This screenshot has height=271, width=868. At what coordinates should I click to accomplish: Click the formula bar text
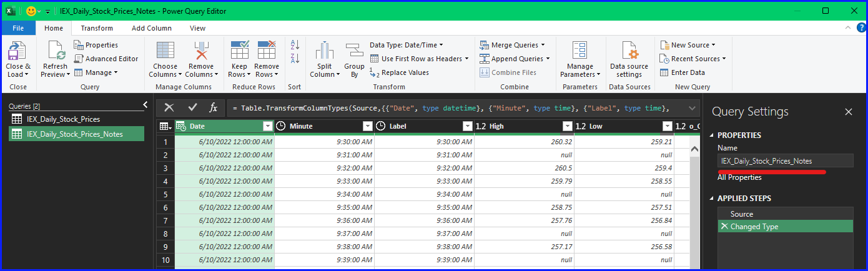[450, 108]
